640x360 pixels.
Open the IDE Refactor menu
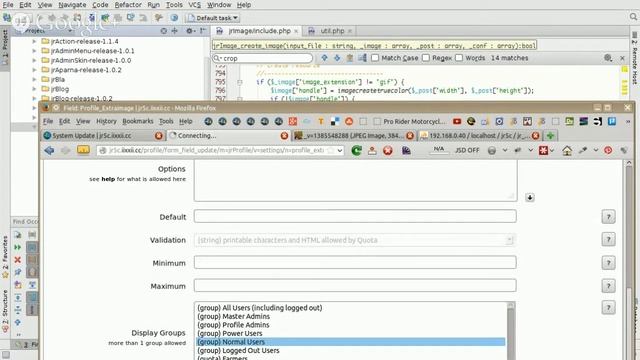[x=128, y=5]
